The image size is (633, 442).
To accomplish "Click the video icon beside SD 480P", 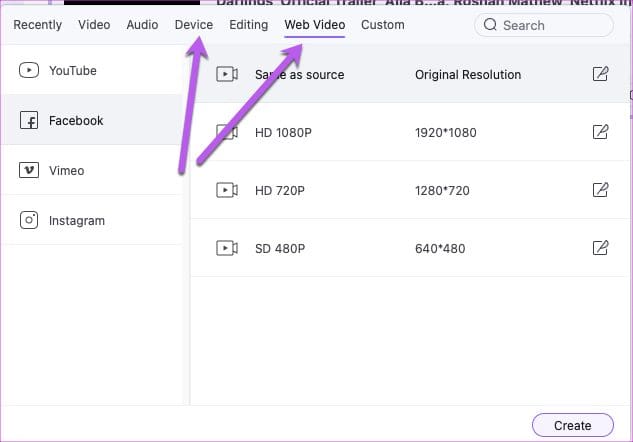I will pos(227,248).
